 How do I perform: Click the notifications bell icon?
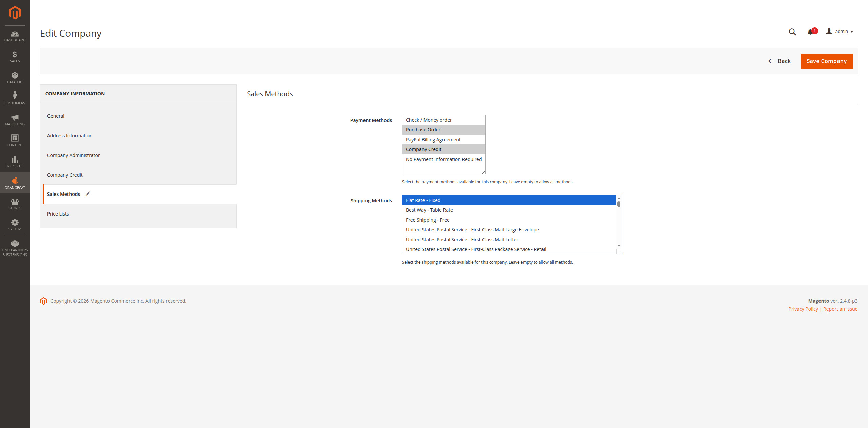810,32
